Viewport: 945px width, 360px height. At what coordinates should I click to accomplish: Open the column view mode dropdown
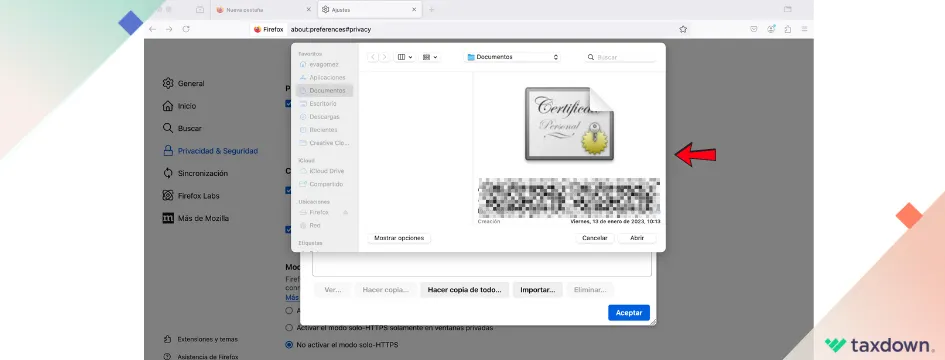pyautogui.click(x=404, y=57)
